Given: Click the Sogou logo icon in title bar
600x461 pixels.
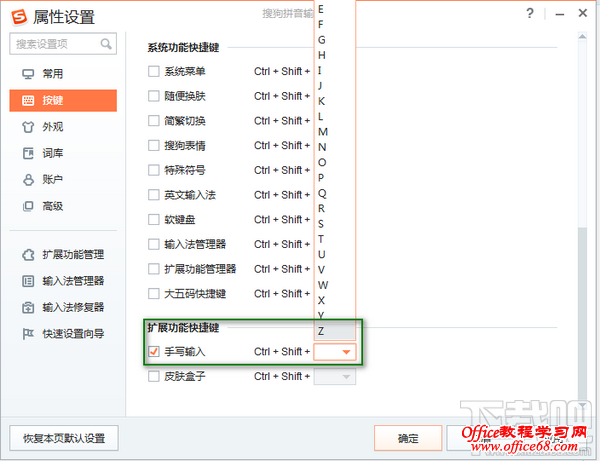Looking at the screenshot, I should pyautogui.click(x=19, y=17).
